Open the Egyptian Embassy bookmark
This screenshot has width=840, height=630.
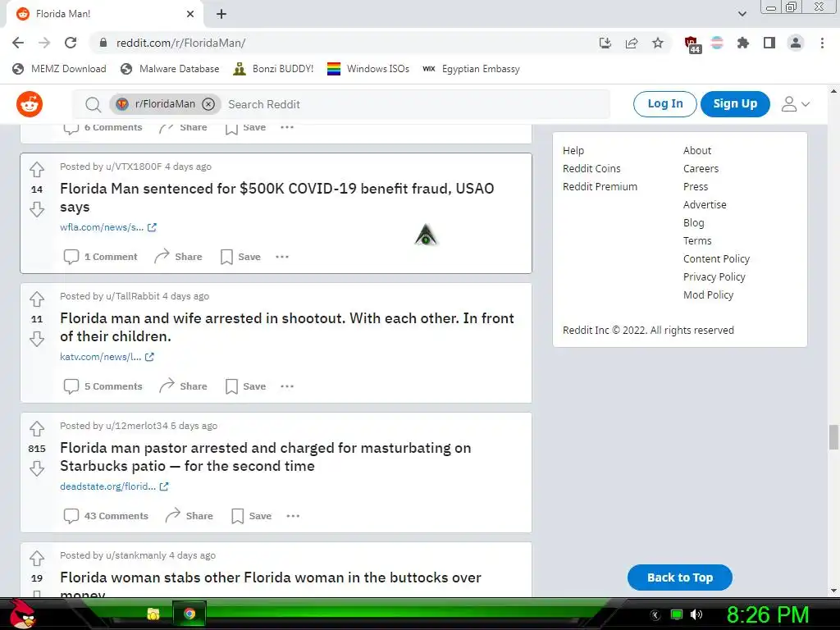click(x=471, y=69)
